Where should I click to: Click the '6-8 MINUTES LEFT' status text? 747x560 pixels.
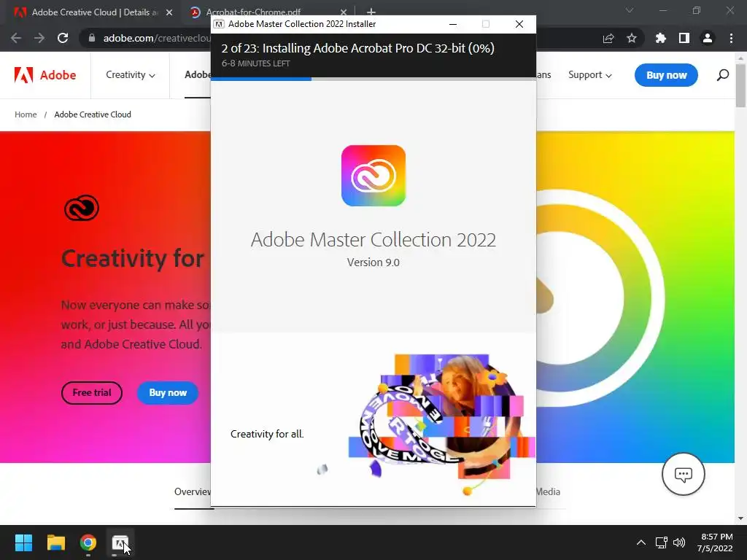tap(256, 63)
